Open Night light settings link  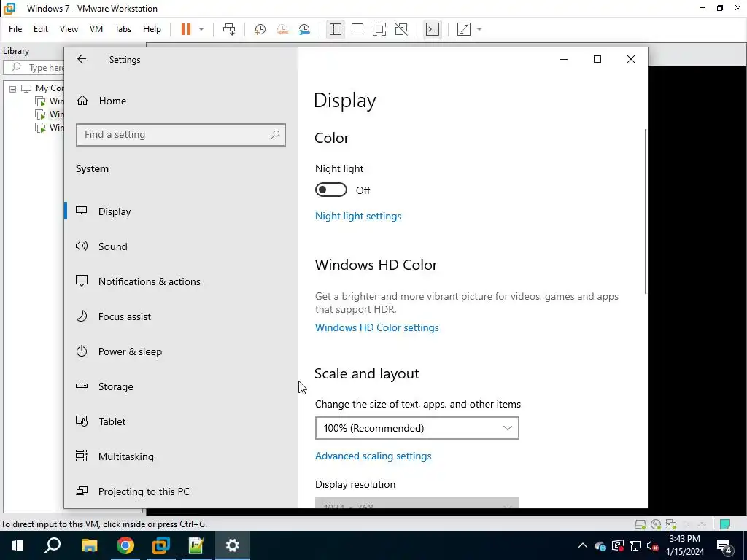[x=358, y=216]
